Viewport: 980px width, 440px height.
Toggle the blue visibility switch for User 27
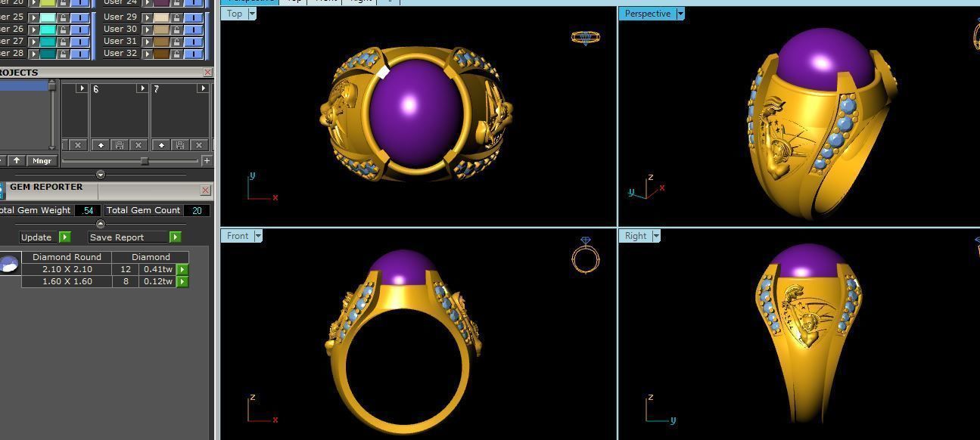pyautogui.click(x=80, y=42)
